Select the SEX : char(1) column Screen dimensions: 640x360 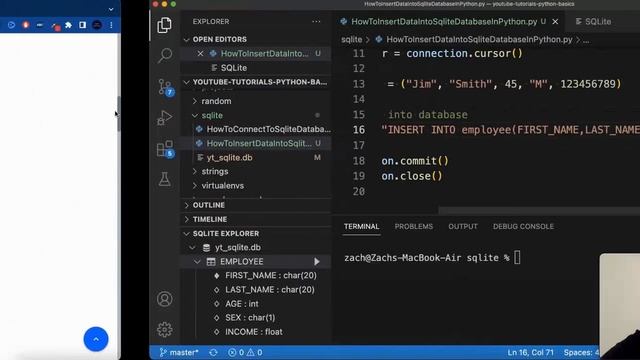pyautogui.click(x=250, y=318)
